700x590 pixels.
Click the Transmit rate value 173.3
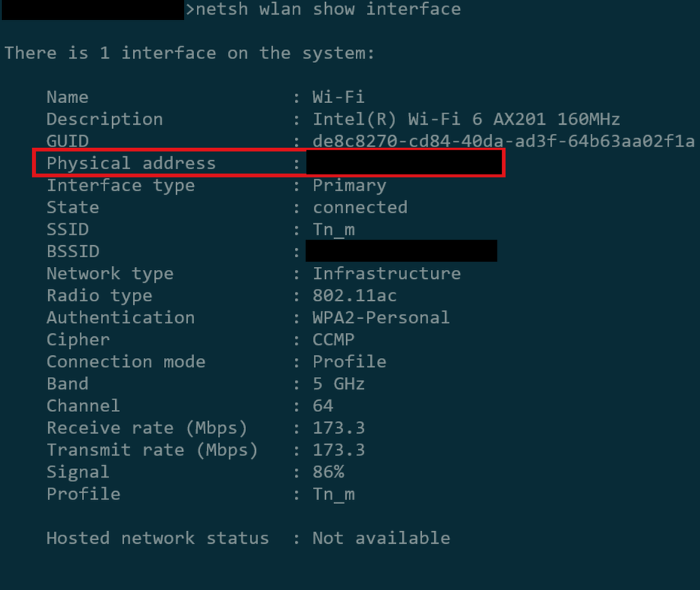(x=339, y=450)
